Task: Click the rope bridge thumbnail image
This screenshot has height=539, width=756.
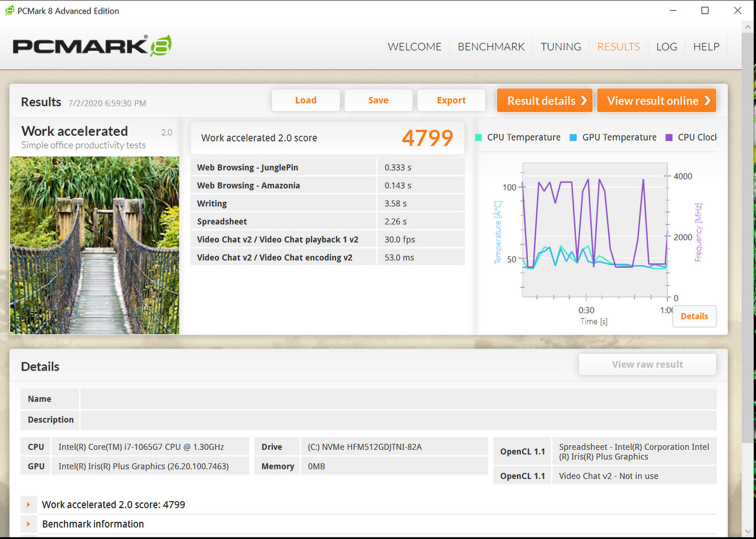Action: pyautogui.click(x=94, y=245)
